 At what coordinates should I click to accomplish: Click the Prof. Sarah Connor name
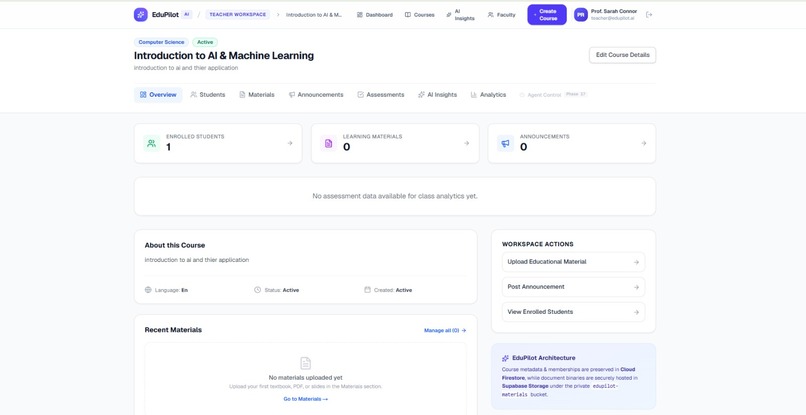pos(614,11)
